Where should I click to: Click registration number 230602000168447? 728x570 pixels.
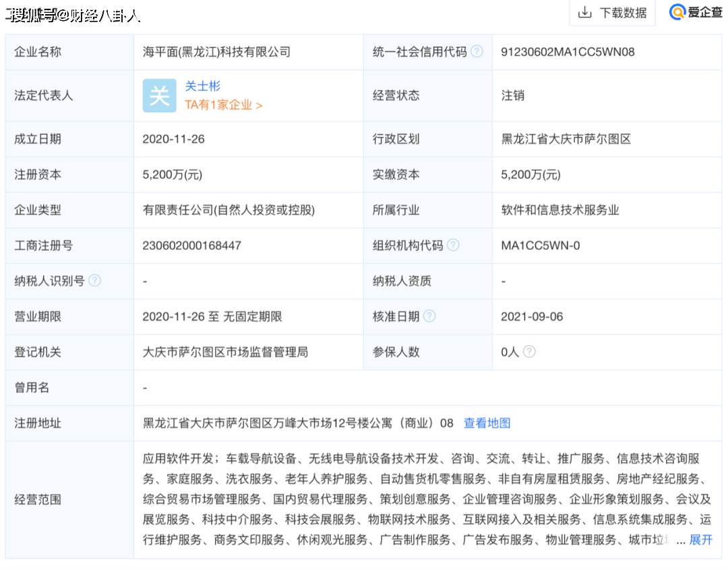pyautogui.click(x=192, y=246)
